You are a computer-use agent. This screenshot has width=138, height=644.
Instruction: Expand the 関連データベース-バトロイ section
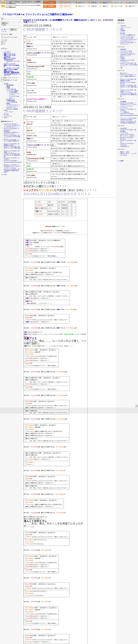(x=2, y=78)
